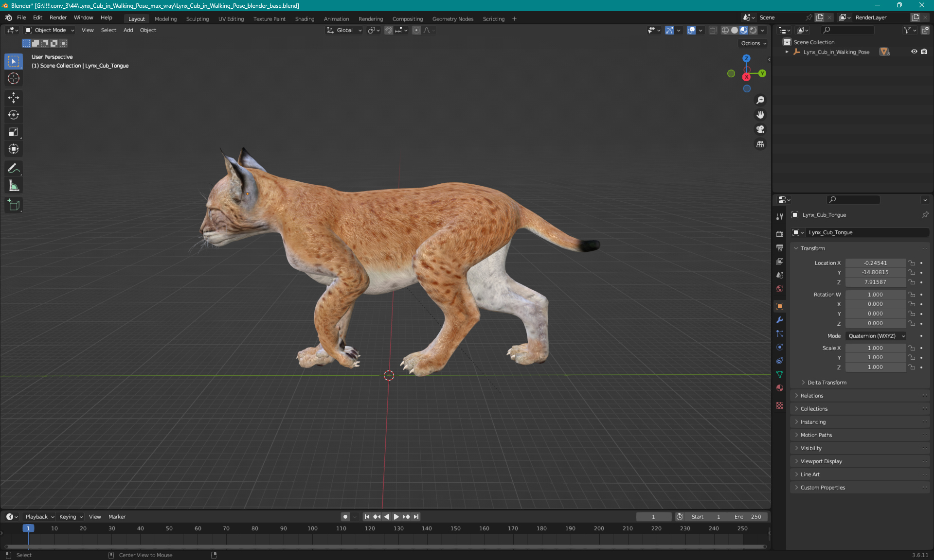Select the Annotate tool
Viewport: 934px width, 560px height.
tap(14, 168)
